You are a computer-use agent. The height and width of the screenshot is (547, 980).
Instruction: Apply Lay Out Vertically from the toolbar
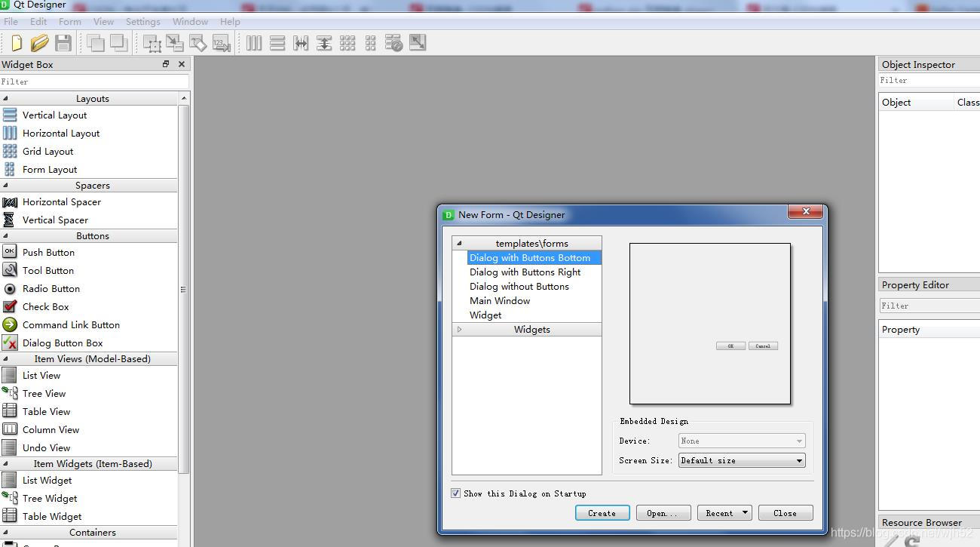click(277, 42)
